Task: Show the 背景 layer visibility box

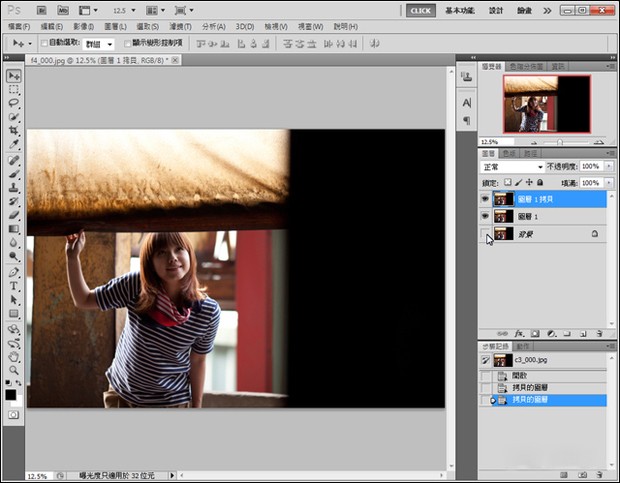Action: click(x=486, y=233)
